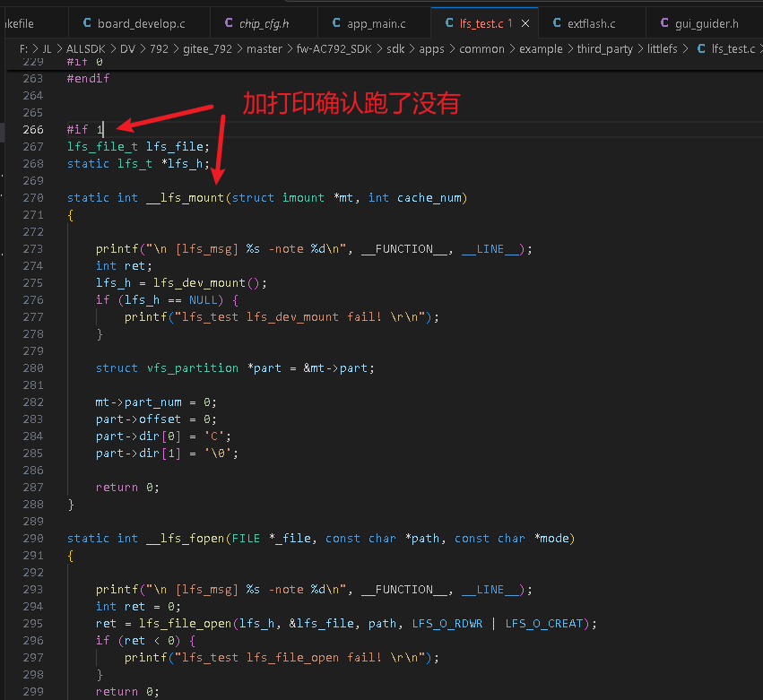Click vfs_partition type on line 280
The height and width of the screenshot is (700, 763).
[x=193, y=368]
